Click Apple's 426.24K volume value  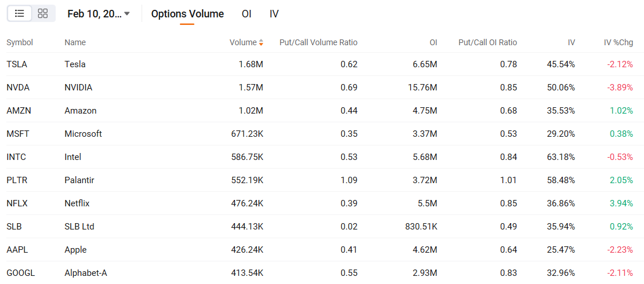pyautogui.click(x=247, y=250)
